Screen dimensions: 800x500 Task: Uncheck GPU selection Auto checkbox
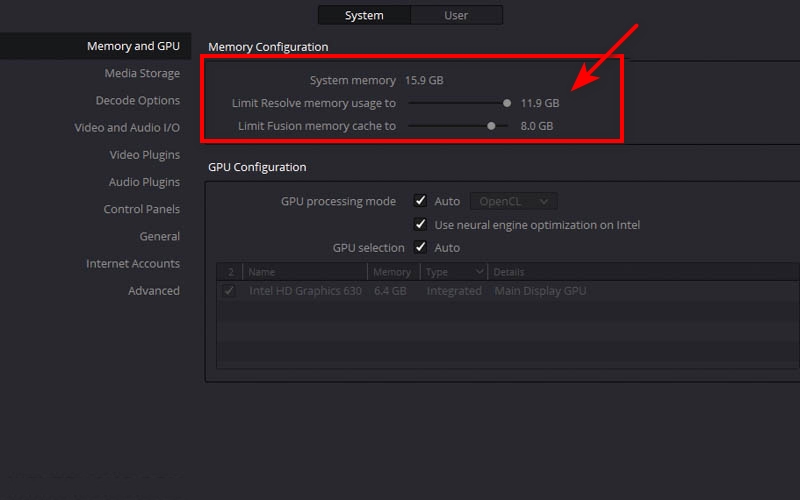coord(420,247)
